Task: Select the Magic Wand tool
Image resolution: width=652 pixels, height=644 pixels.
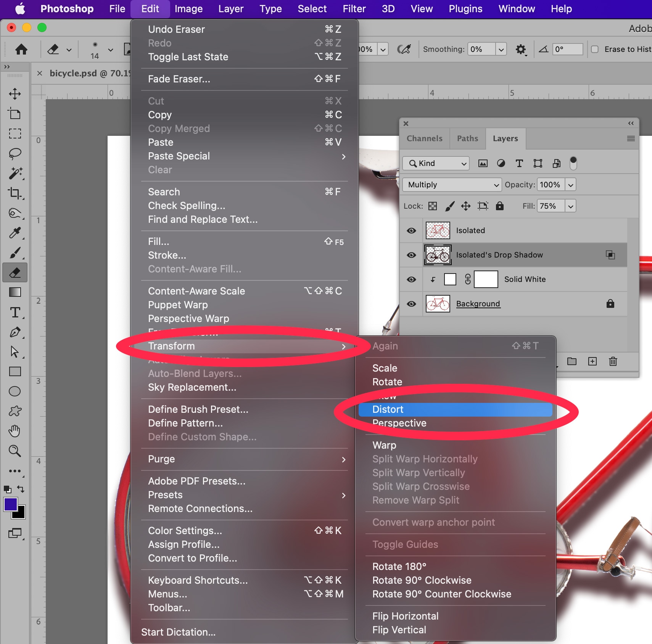Action: tap(15, 173)
